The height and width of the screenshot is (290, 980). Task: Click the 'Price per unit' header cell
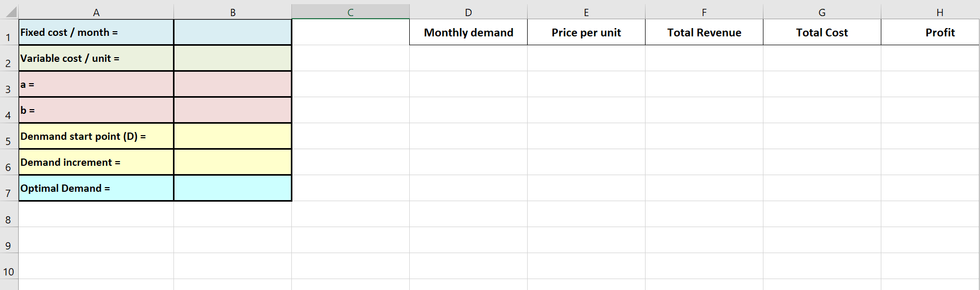point(586,32)
